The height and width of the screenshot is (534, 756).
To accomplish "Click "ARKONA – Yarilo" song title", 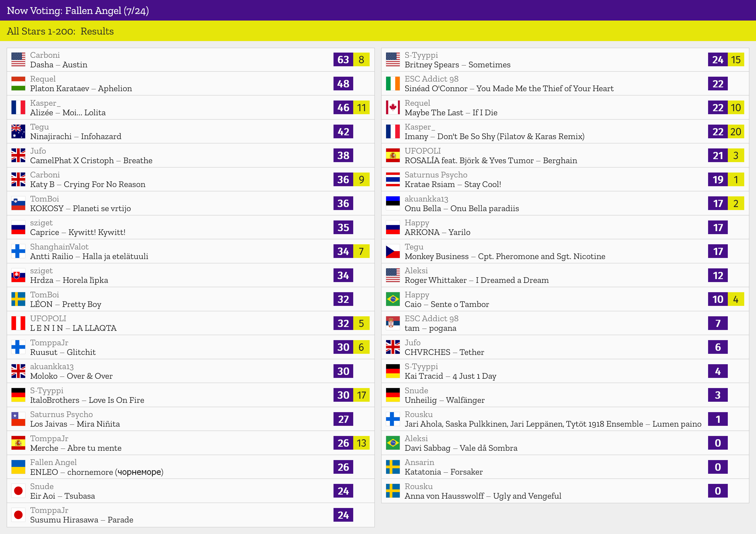I will pyautogui.click(x=438, y=232).
